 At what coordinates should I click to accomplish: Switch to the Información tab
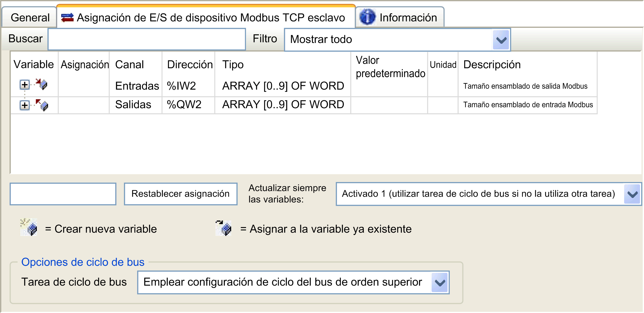pos(408,18)
